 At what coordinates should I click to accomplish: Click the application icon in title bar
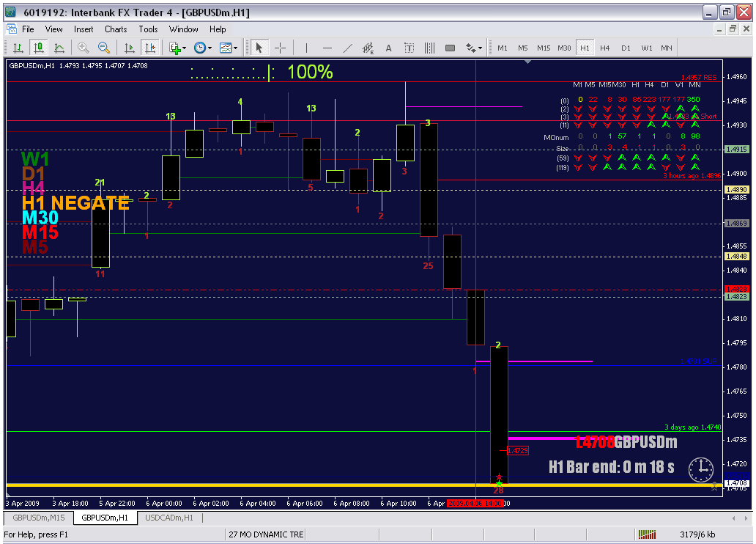(x=10, y=12)
